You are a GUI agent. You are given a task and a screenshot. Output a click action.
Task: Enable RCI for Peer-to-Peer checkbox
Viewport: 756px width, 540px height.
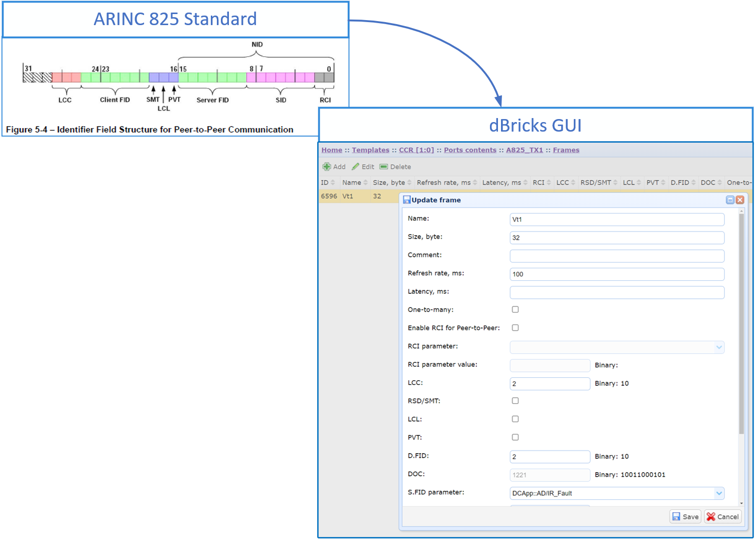click(x=515, y=328)
